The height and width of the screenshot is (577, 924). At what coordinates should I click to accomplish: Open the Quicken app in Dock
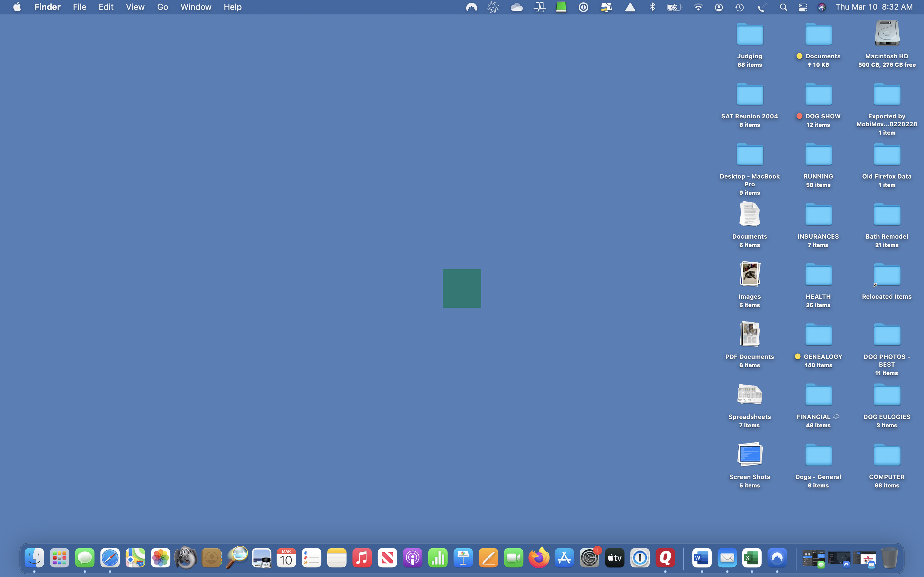click(665, 558)
